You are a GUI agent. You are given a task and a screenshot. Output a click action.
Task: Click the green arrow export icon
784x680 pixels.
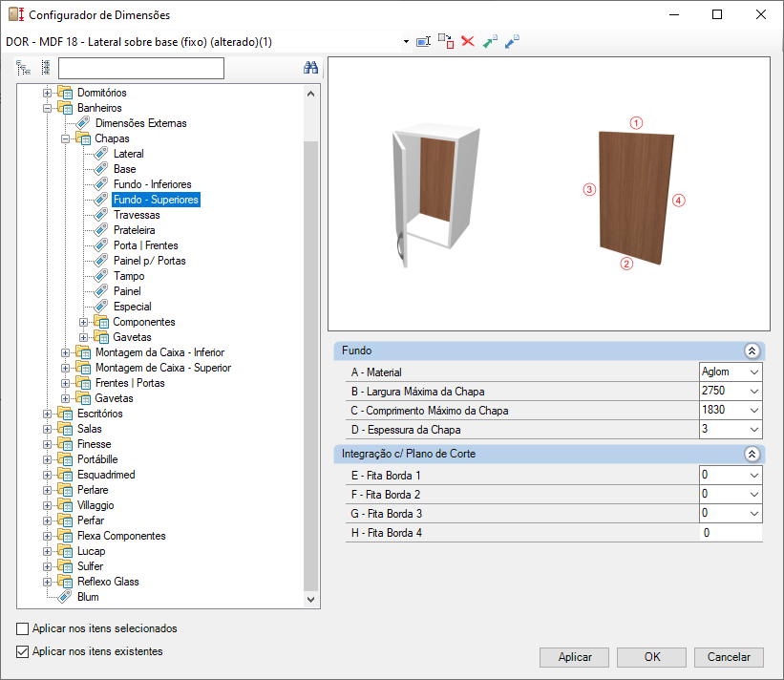[490, 41]
